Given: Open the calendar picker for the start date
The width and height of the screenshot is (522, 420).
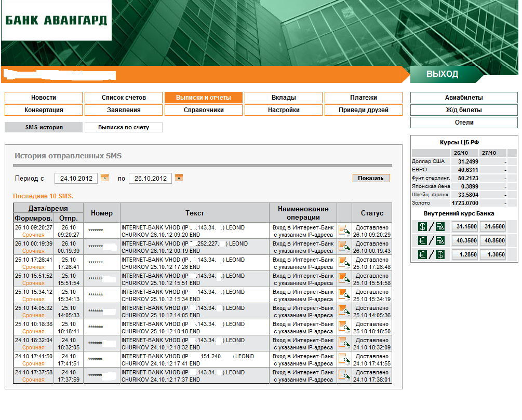Looking at the screenshot, I should pos(104,178).
